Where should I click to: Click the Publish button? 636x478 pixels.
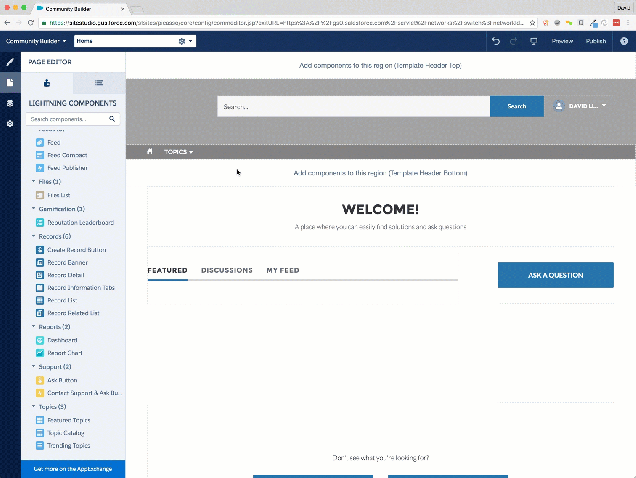tap(596, 41)
